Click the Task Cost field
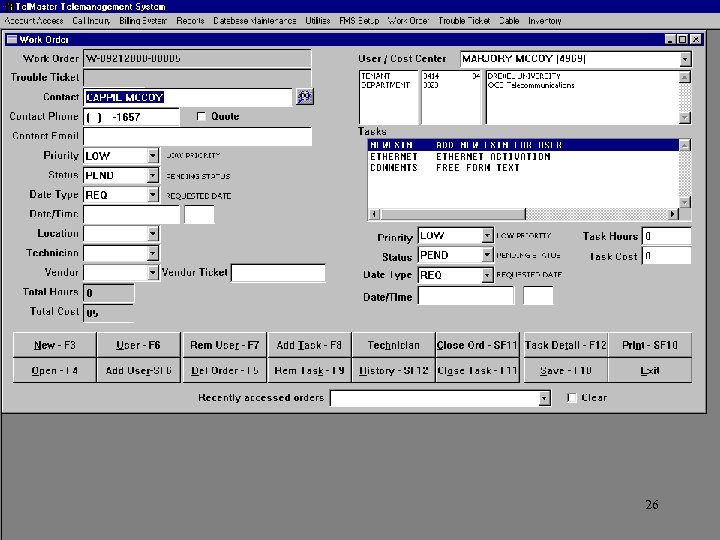 (666, 256)
